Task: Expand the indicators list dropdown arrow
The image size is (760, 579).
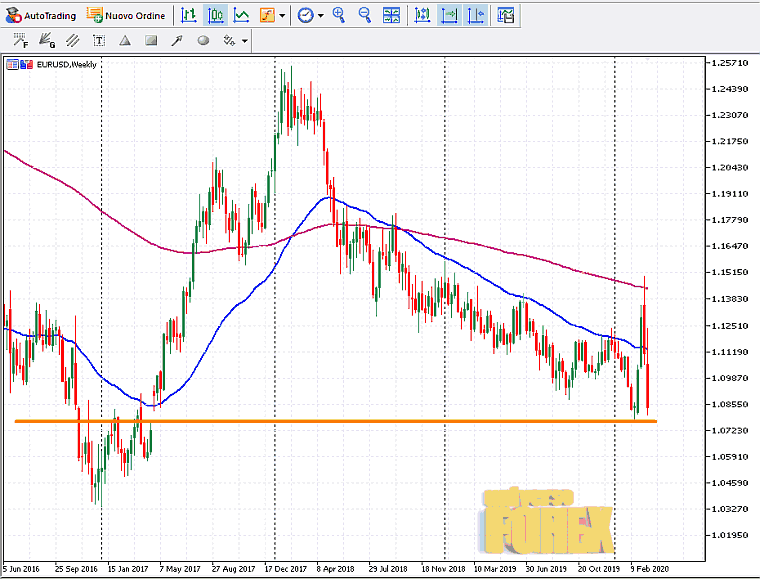Action: pyautogui.click(x=283, y=16)
